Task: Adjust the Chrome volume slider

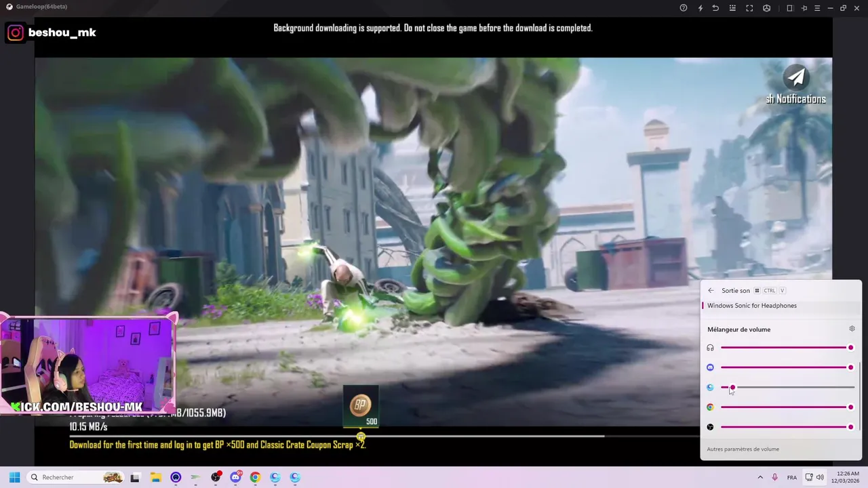Action: [x=787, y=407]
